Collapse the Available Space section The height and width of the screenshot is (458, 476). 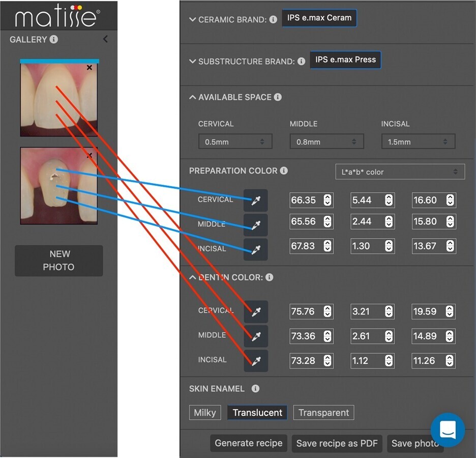(x=193, y=97)
